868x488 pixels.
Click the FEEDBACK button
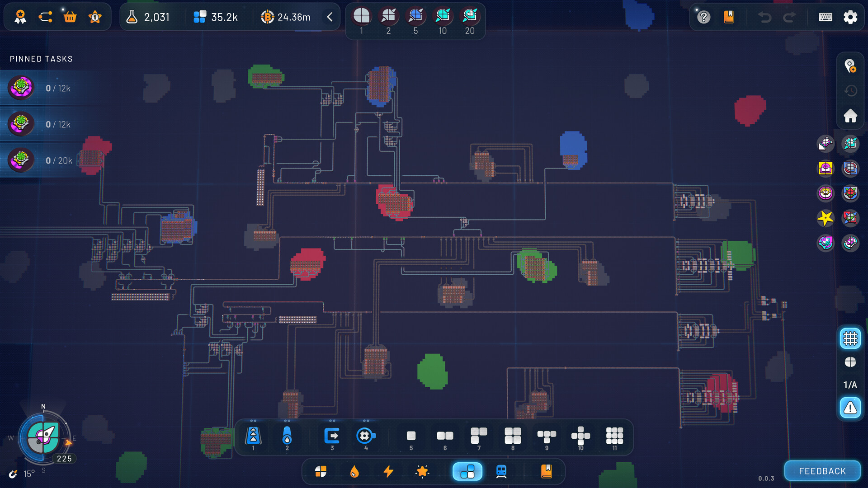(x=823, y=470)
